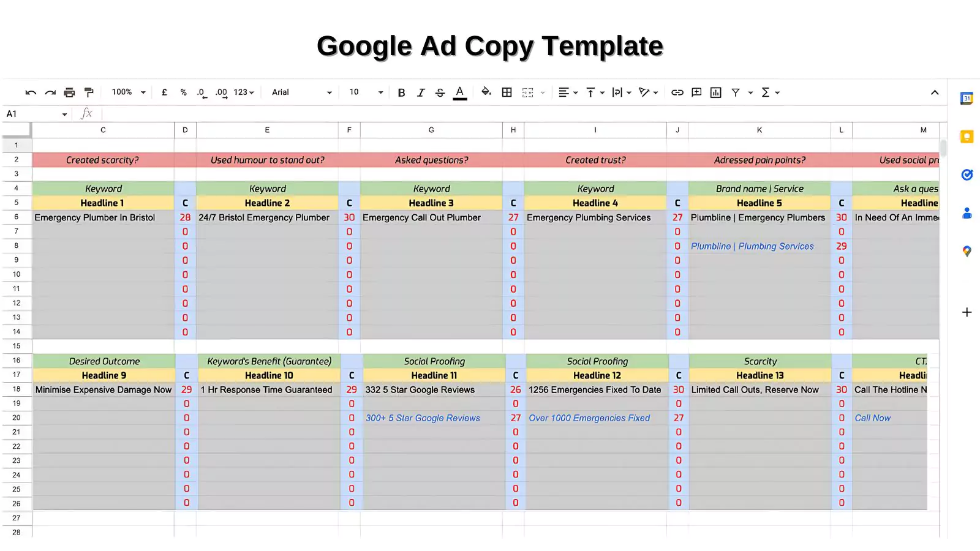
Task: Increase decimal places icon
Action: click(221, 92)
